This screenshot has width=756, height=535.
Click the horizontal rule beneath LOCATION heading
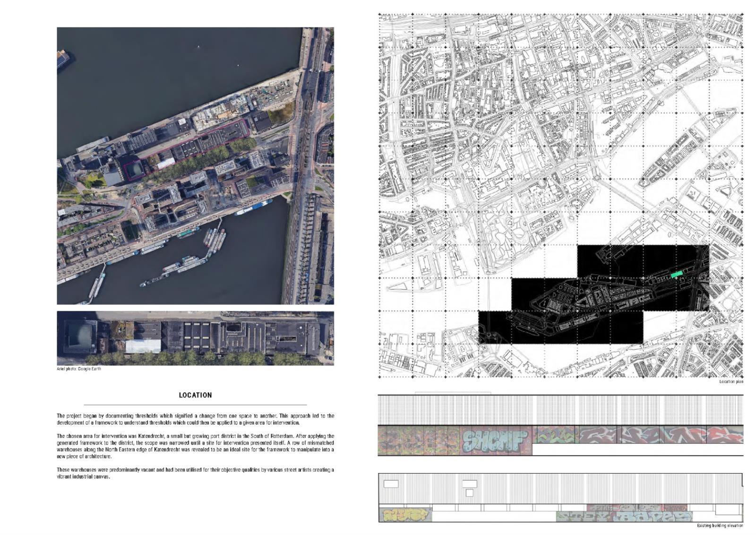pyautogui.click(x=195, y=405)
